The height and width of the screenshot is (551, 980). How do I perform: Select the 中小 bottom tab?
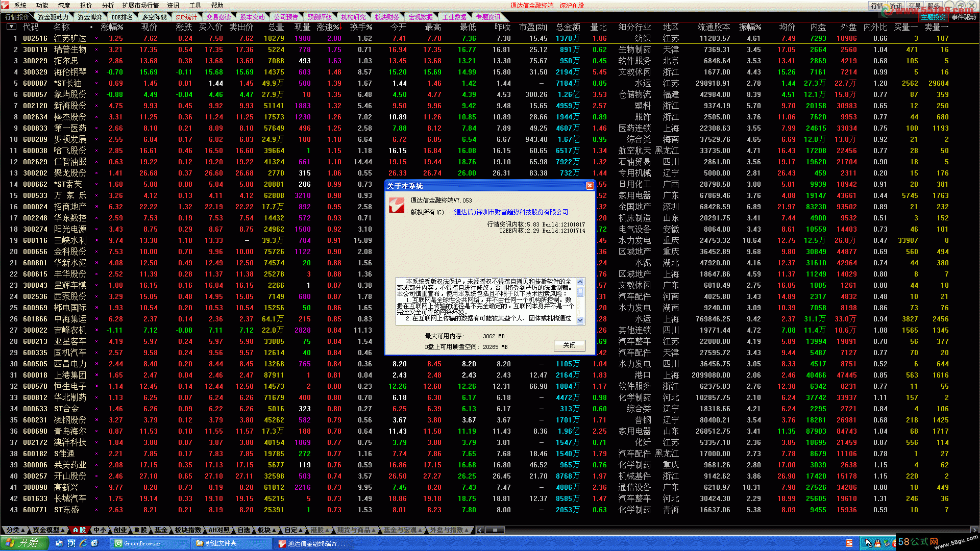point(100,530)
